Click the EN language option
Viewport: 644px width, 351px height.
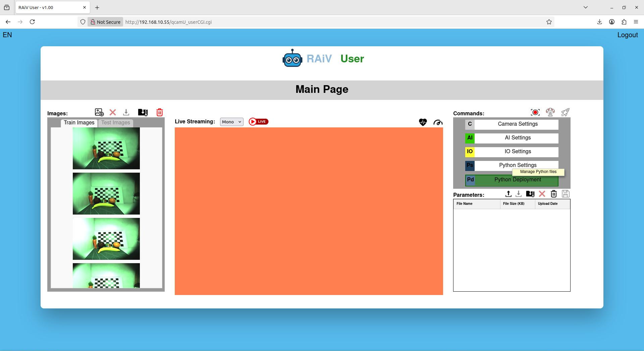coord(7,35)
